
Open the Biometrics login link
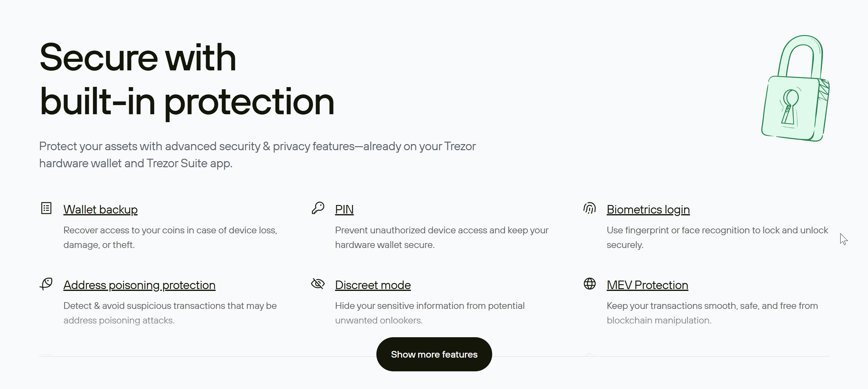[x=648, y=210]
